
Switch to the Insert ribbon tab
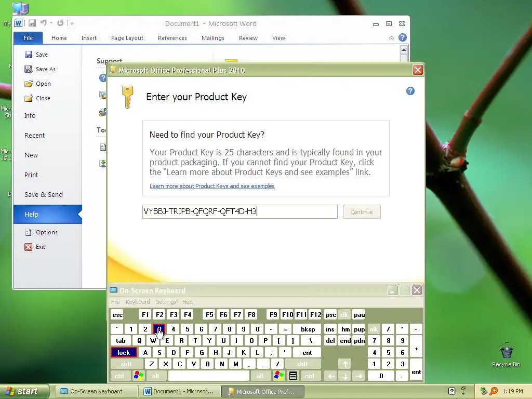pyautogui.click(x=89, y=38)
